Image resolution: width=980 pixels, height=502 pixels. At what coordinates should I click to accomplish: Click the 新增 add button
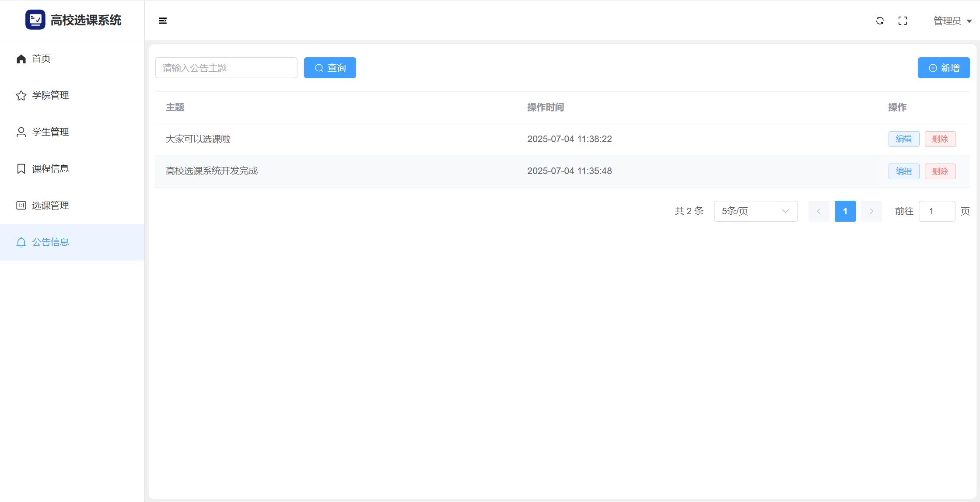[944, 68]
